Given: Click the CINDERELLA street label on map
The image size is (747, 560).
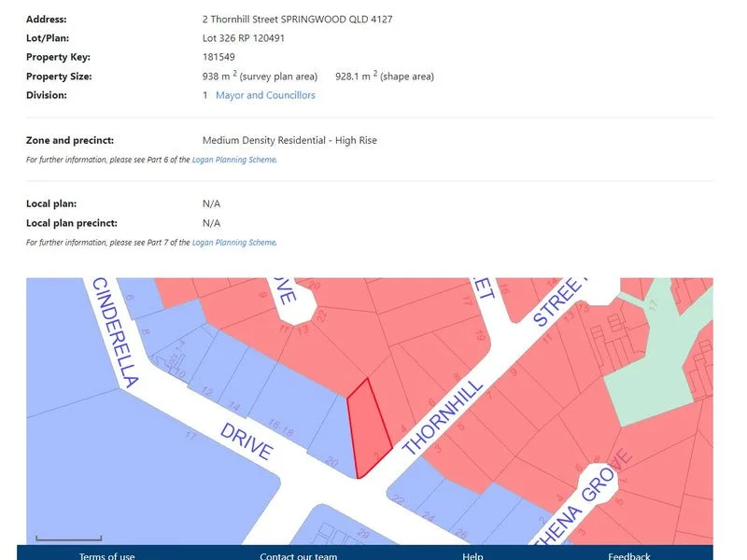Looking at the screenshot, I should (x=114, y=333).
